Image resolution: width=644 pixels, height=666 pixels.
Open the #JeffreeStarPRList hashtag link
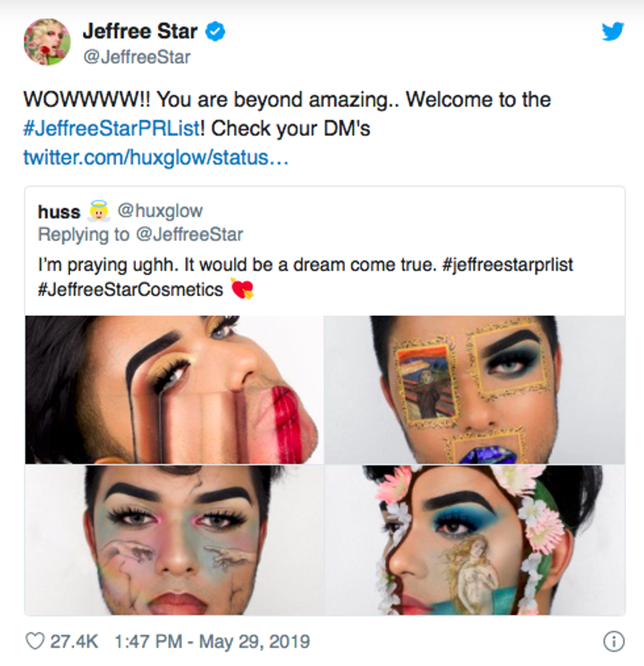click(x=112, y=128)
